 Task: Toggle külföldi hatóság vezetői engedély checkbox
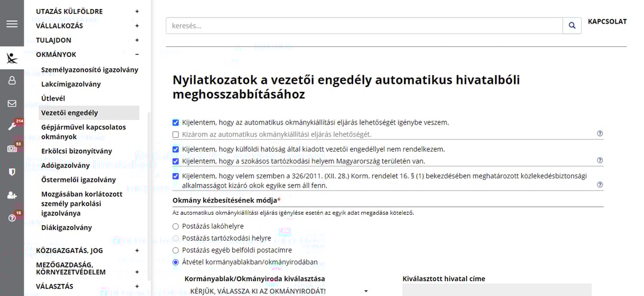176,149
